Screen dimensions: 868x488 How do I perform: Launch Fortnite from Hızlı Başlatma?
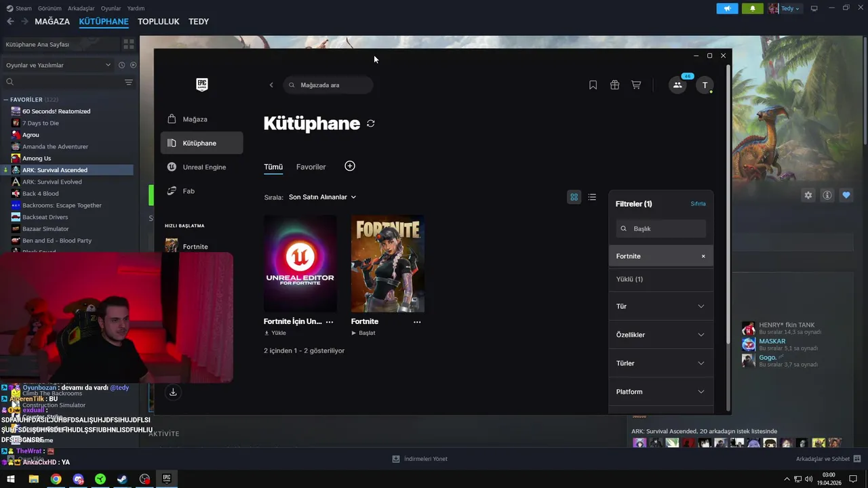pyautogui.click(x=195, y=247)
